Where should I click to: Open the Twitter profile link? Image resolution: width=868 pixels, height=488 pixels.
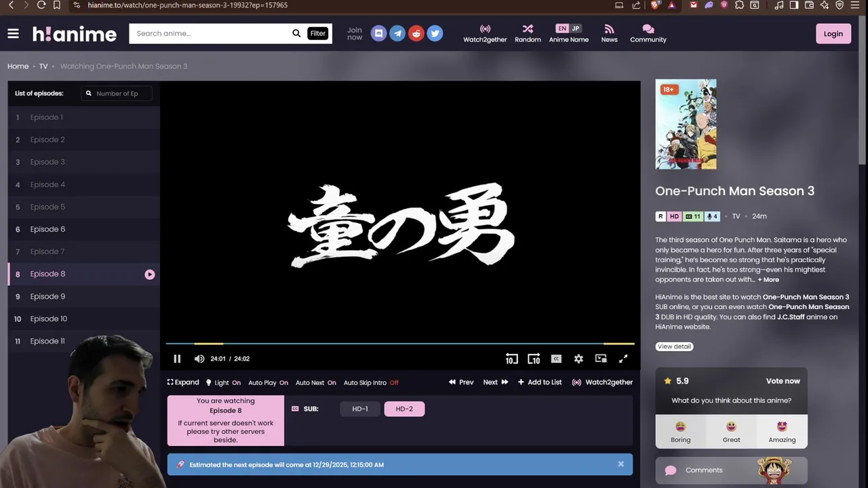pos(435,33)
